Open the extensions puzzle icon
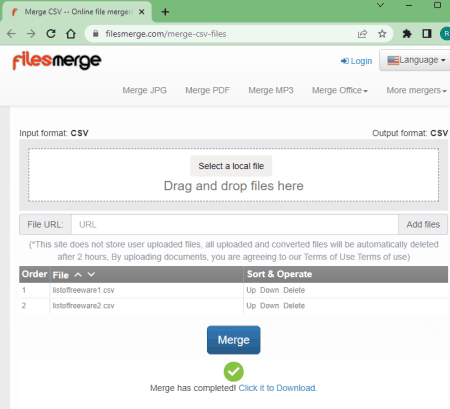 407,34
